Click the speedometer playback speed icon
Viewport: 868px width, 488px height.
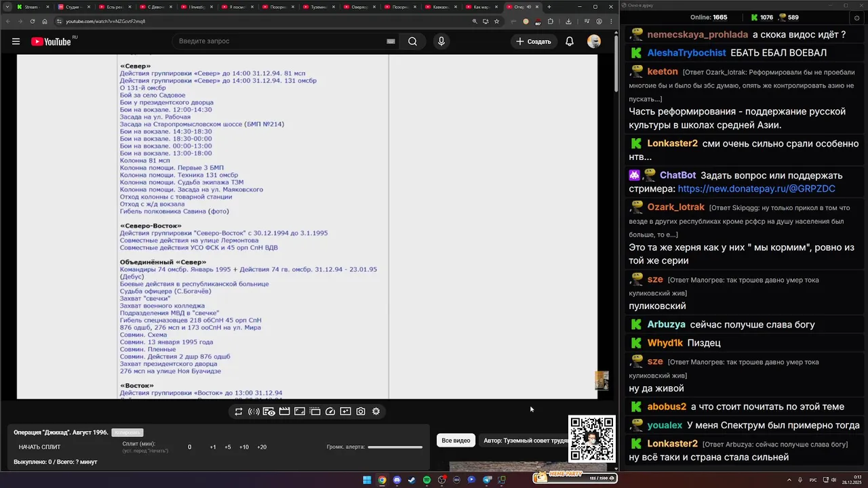[x=330, y=411]
